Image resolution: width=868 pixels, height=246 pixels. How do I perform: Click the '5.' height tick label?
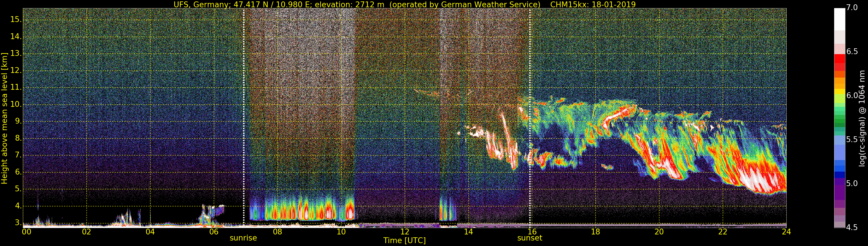18,189
